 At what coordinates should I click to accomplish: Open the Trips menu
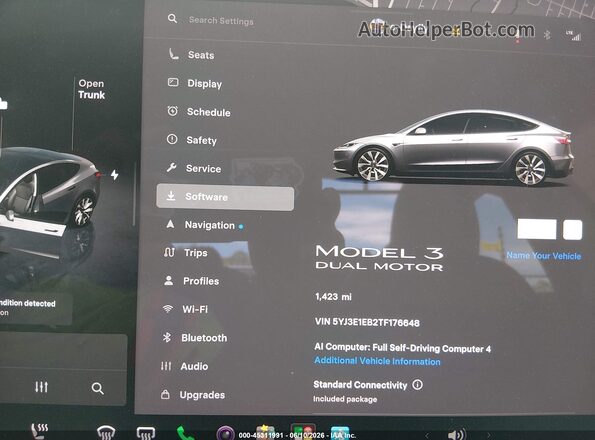pyautogui.click(x=186, y=253)
